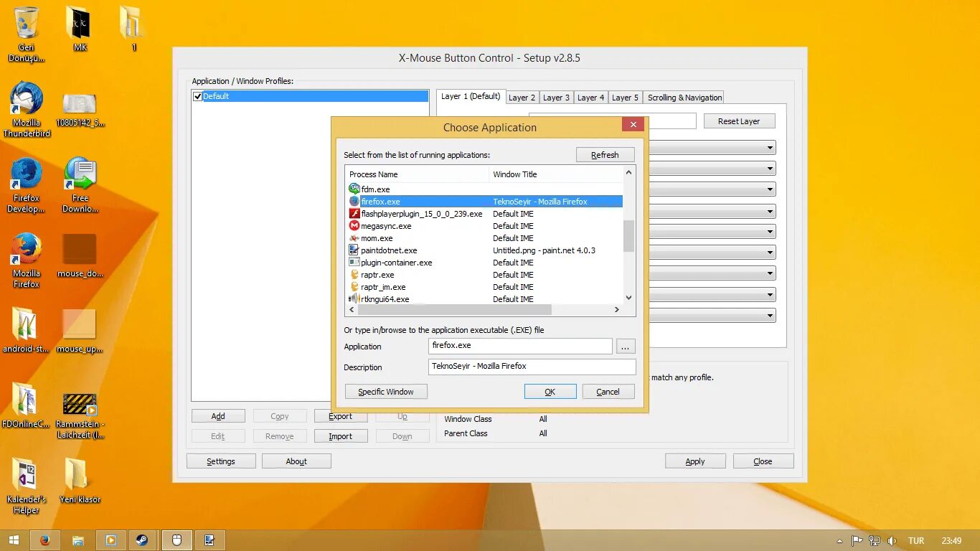Choose paintdotnet.exe icon in list
This screenshot has height=551, width=980.
click(x=354, y=250)
